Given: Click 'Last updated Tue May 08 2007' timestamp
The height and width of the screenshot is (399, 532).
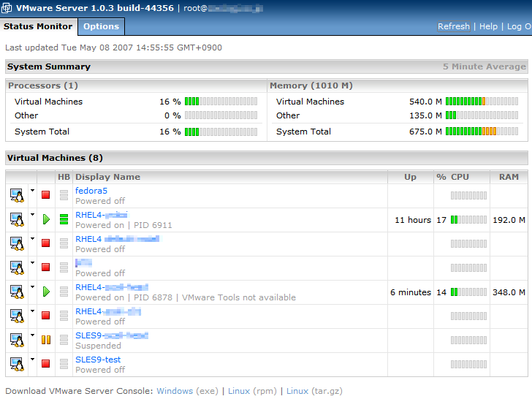Looking at the screenshot, I should pyautogui.click(x=113, y=47).
